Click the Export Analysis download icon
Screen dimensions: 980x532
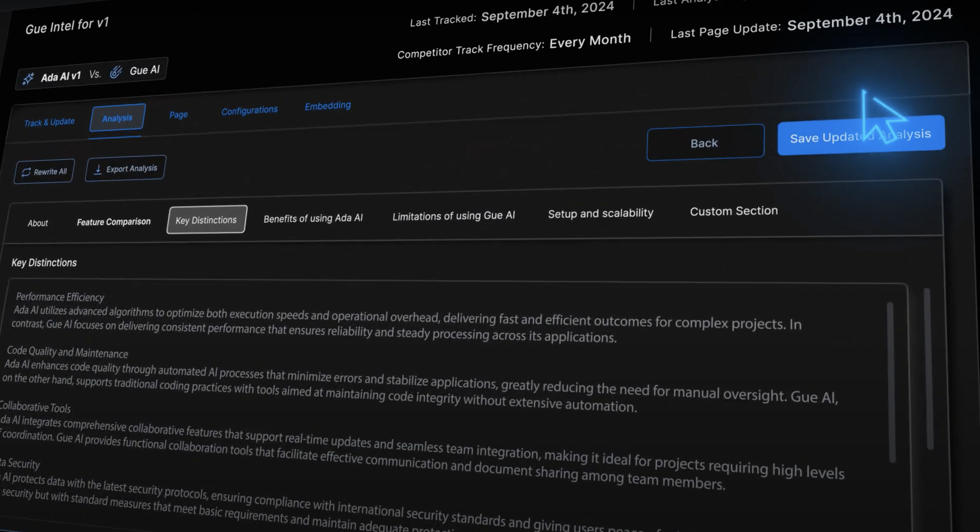point(98,170)
